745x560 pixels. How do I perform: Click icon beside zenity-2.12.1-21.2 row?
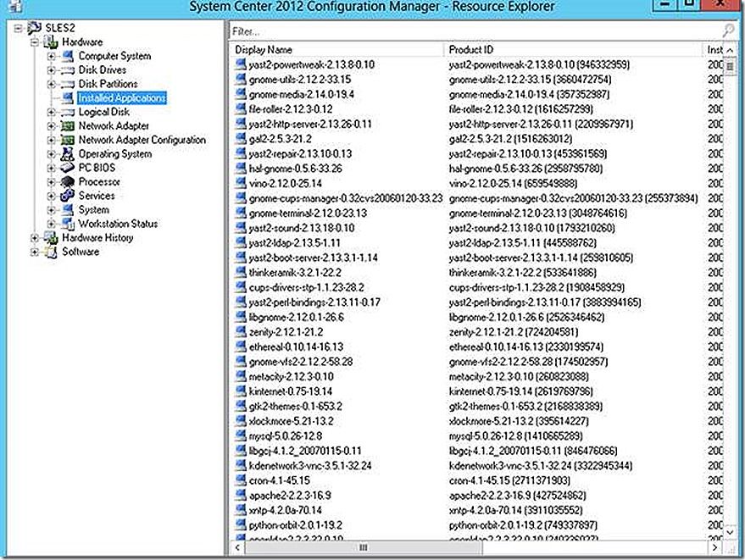pyautogui.click(x=241, y=331)
